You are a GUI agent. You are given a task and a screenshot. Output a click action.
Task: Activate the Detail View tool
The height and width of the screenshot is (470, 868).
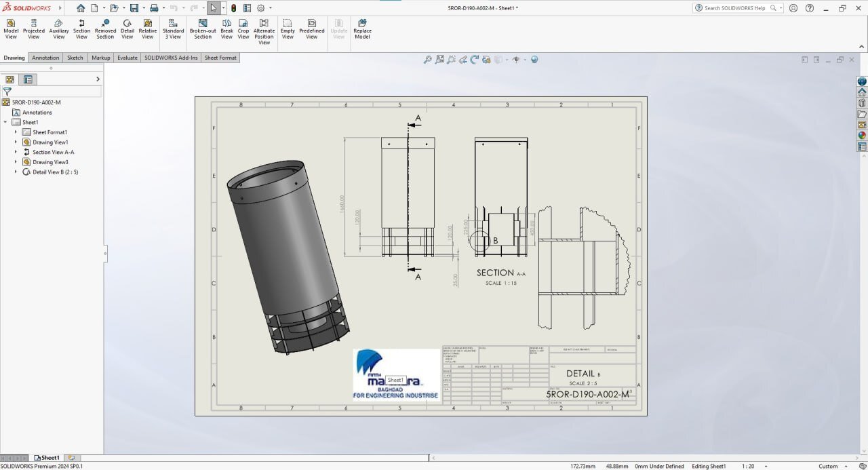(127, 29)
